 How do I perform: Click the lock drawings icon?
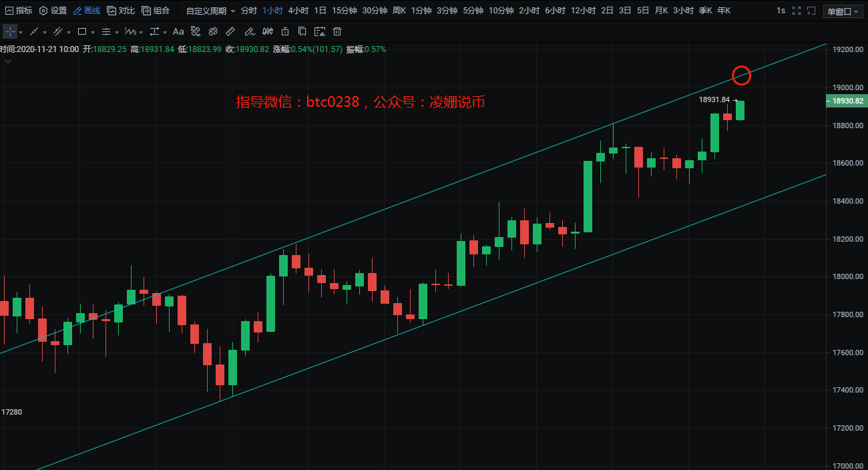[285, 32]
